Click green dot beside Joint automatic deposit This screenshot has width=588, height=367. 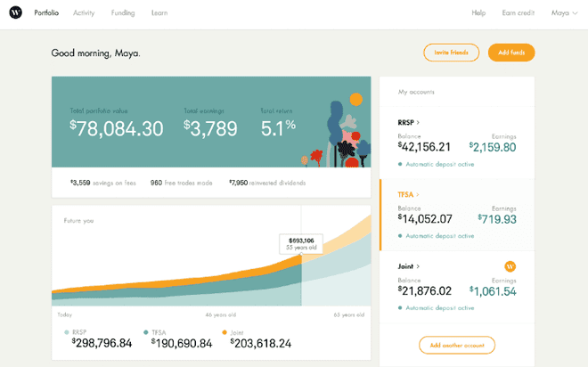click(x=400, y=308)
